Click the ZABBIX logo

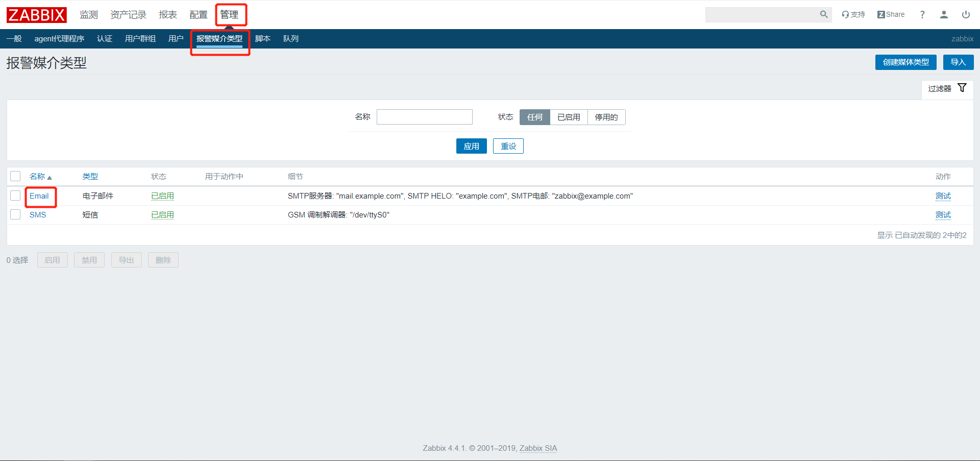(x=36, y=15)
